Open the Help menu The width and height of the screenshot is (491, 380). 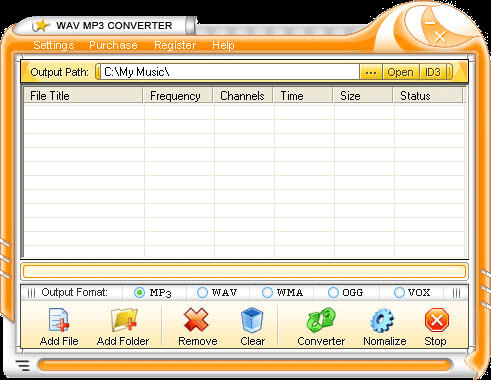point(223,45)
